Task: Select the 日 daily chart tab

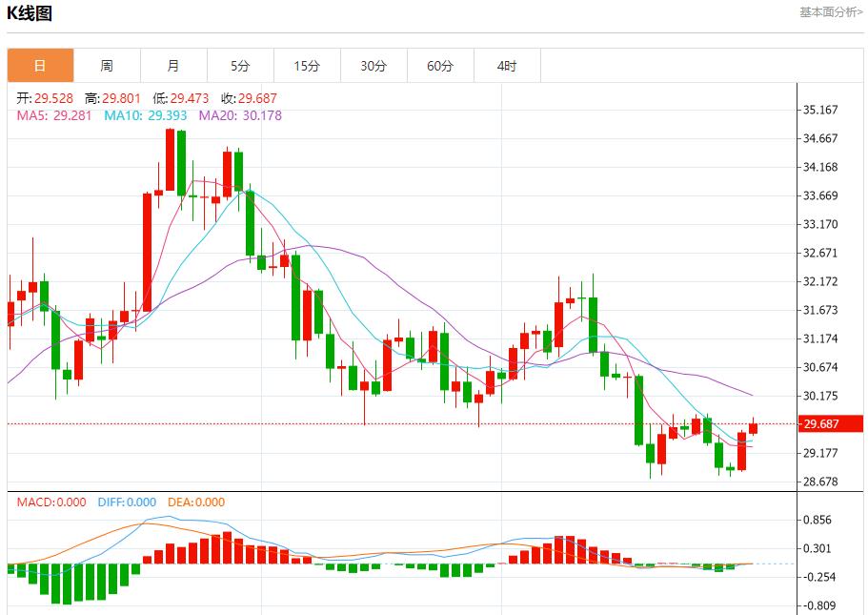Action: 40,66
